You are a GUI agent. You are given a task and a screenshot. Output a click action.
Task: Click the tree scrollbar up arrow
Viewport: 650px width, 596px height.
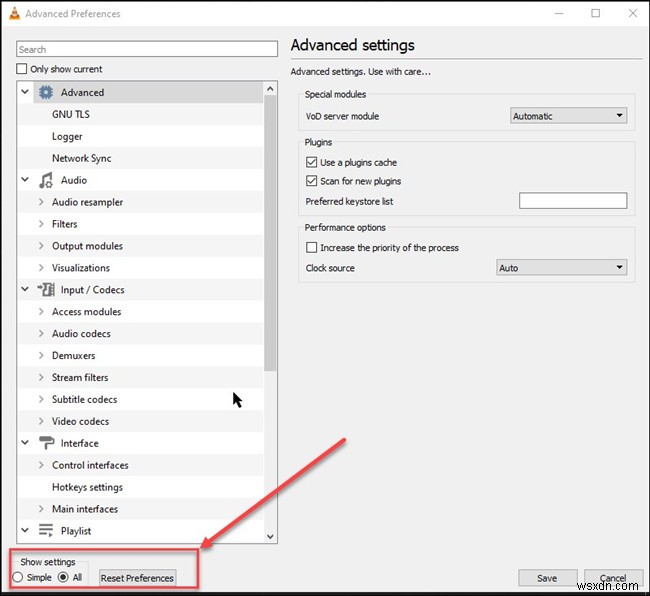[x=270, y=88]
